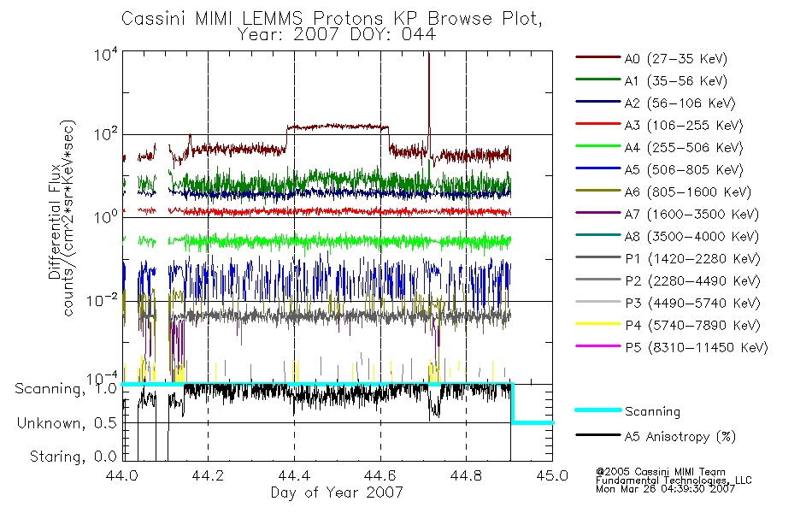Click the cyan Scanning legend line
Image resolution: width=812 pixels, height=513 pixels.
coord(597,410)
